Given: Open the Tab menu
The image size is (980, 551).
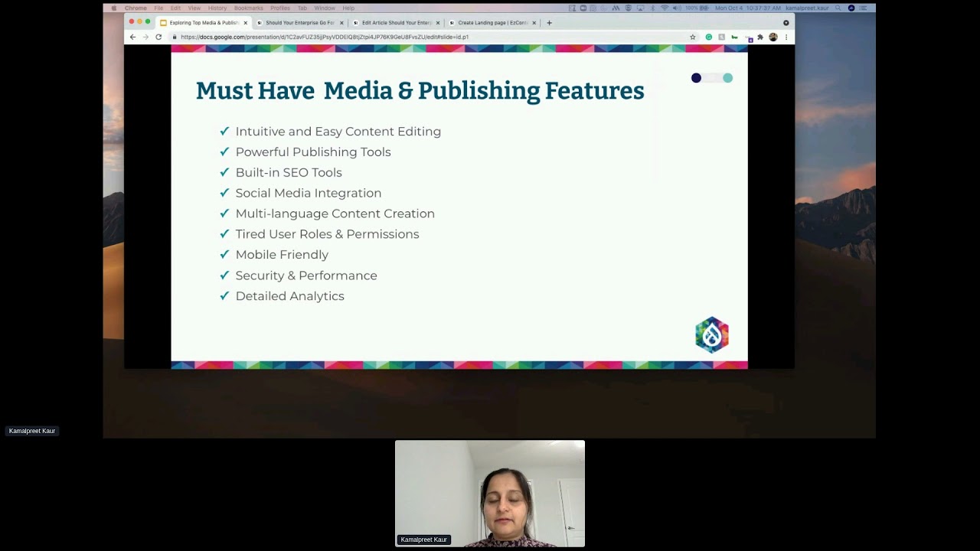Looking at the screenshot, I should coord(302,8).
